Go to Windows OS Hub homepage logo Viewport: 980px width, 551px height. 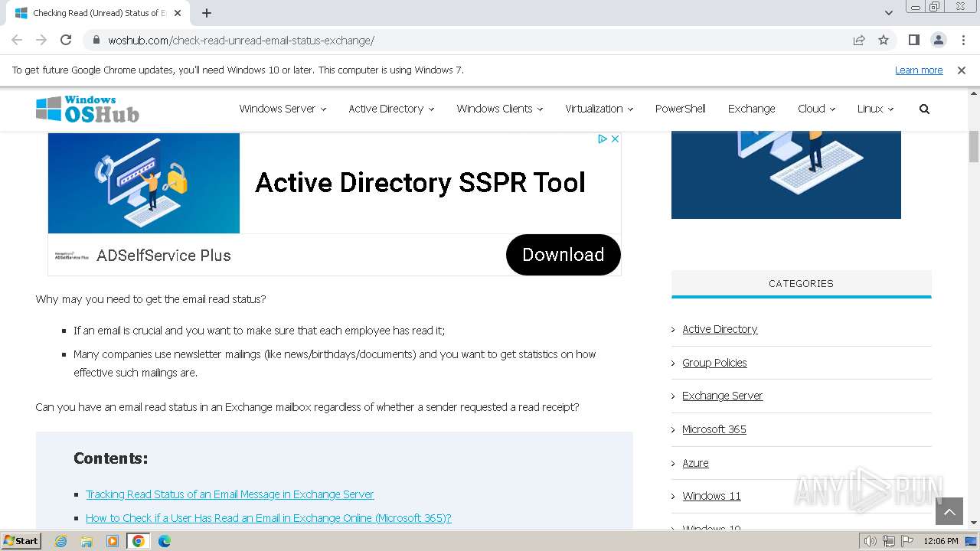pyautogui.click(x=87, y=109)
